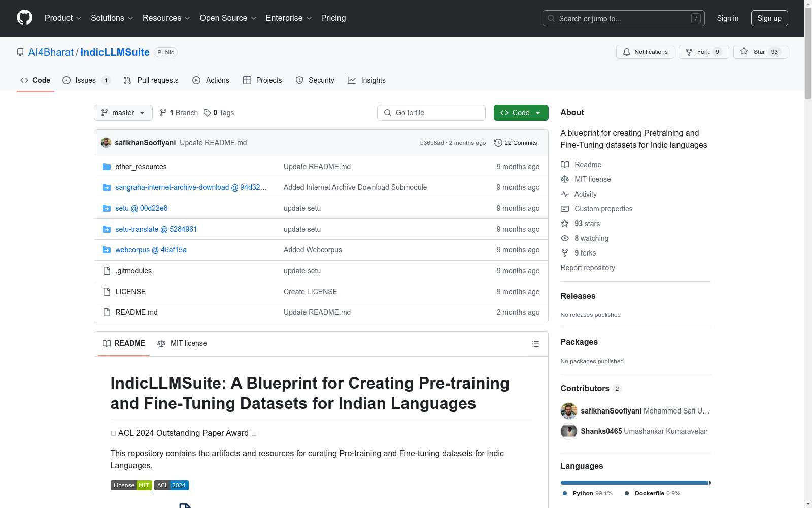812x508 pixels.
Task: View the 1 Branch list
Action: point(179,113)
